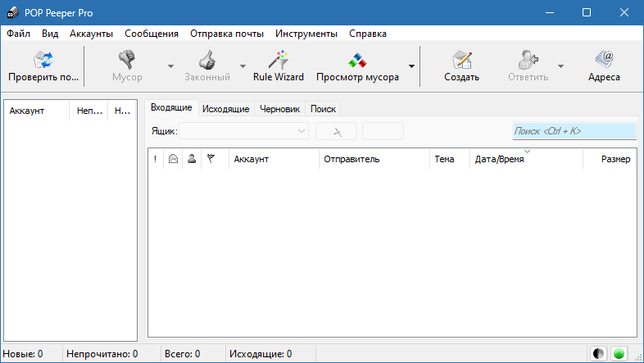The width and height of the screenshot is (644, 363).
Task: Expand the Мусор dropdown arrow
Action: [x=170, y=66]
